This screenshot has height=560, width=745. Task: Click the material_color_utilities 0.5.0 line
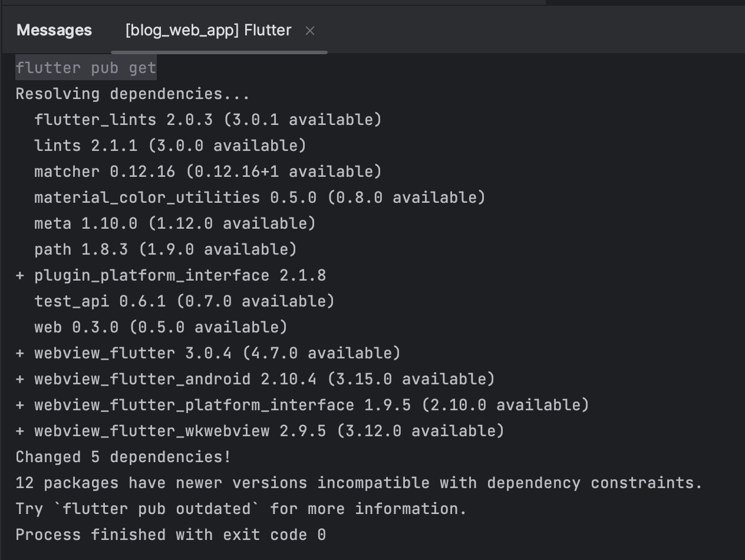(260, 197)
